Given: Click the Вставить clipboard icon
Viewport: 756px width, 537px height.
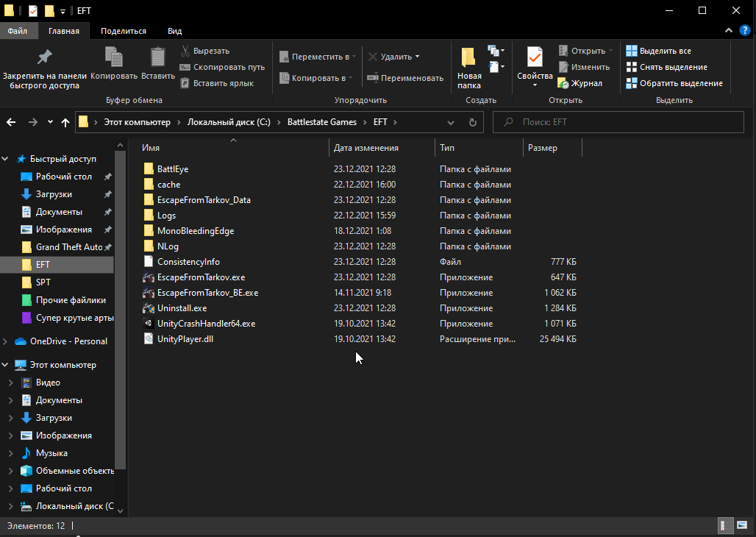Looking at the screenshot, I should point(157,63).
